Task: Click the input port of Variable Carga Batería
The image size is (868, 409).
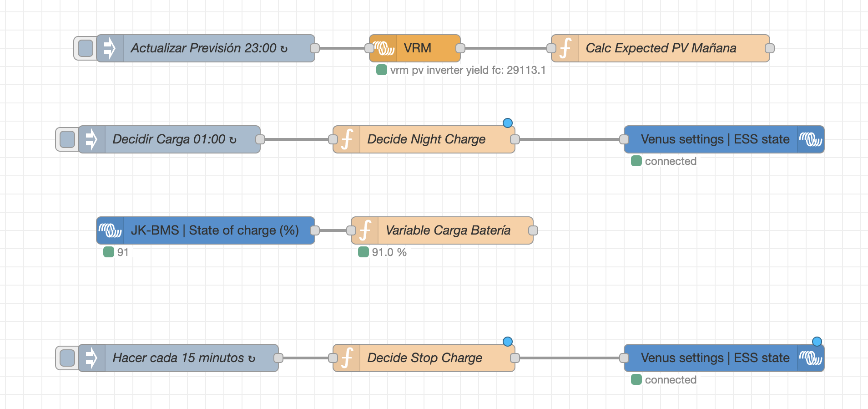Action: tap(351, 230)
